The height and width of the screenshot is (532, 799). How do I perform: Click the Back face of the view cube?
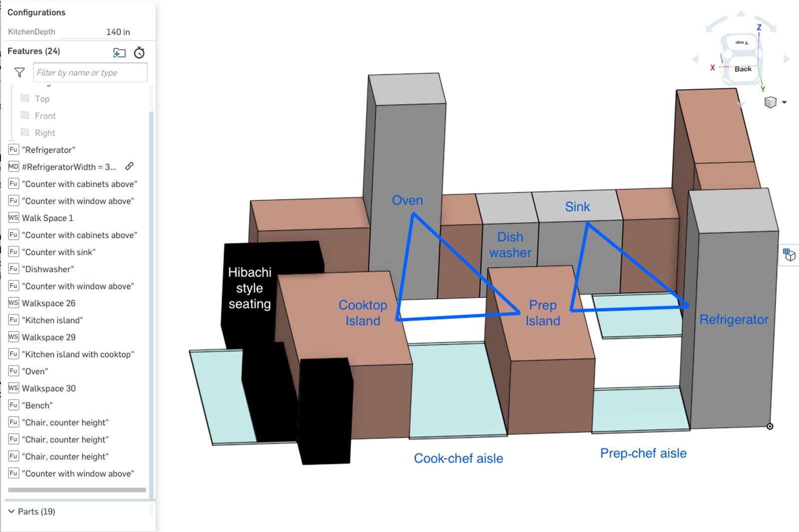pyautogui.click(x=743, y=68)
